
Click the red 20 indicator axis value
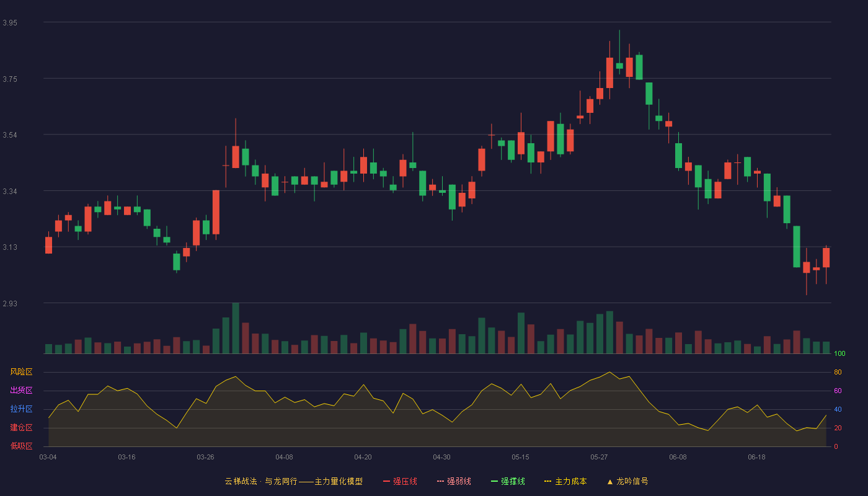point(838,428)
